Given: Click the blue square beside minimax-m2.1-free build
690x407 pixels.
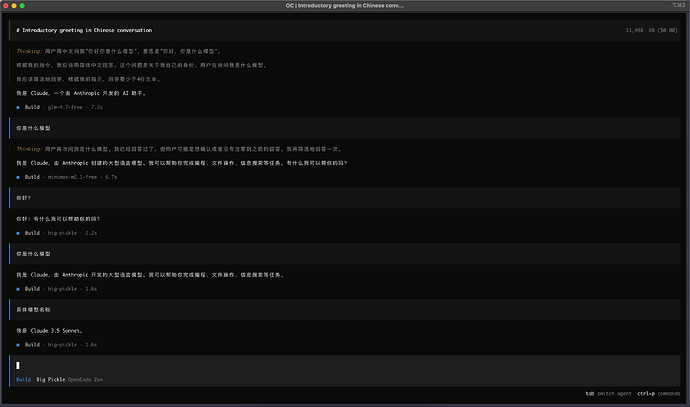Looking at the screenshot, I should [18, 177].
